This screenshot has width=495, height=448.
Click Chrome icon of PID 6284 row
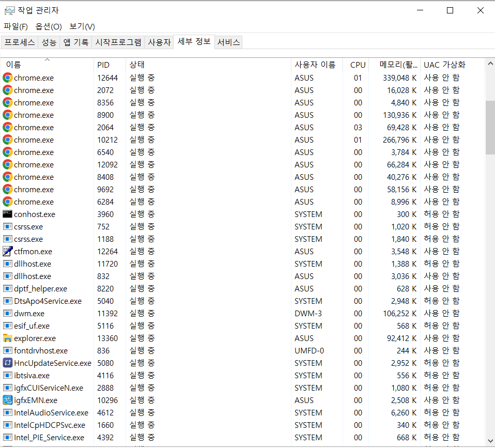8,202
